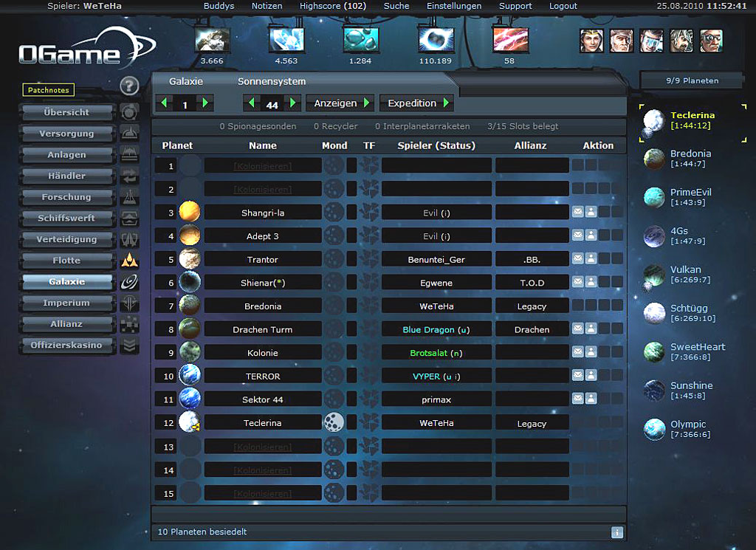Click player name Brotsalat
The image size is (756, 550).
click(x=429, y=353)
